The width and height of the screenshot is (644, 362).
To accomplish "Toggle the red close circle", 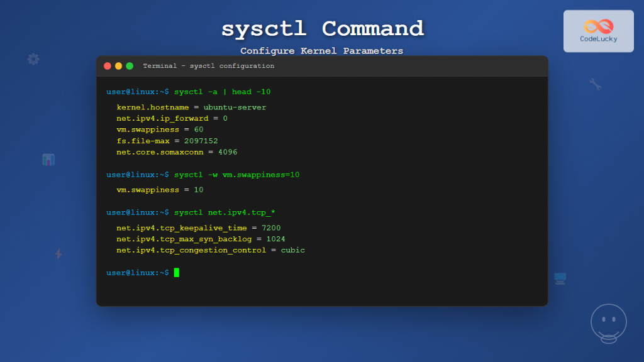I will (107, 65).
